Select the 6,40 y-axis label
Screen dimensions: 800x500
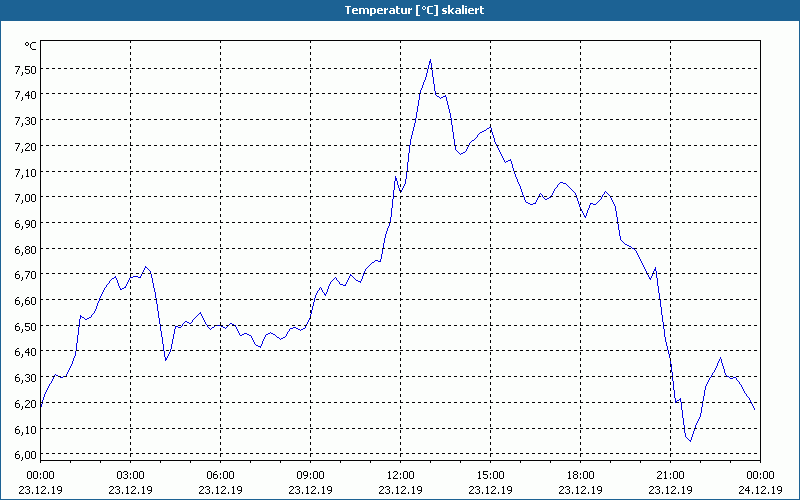pyautogui.click(x=26, y=352)
